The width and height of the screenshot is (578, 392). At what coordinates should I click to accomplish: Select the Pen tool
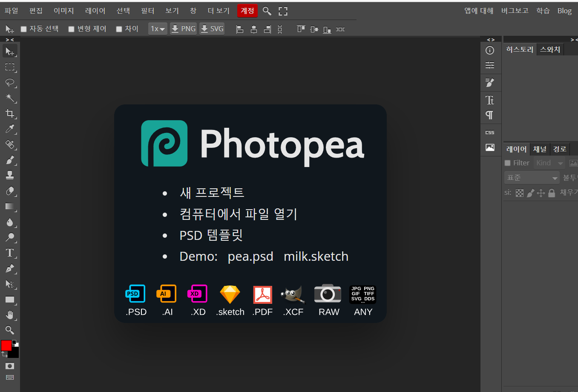point(10,268)
